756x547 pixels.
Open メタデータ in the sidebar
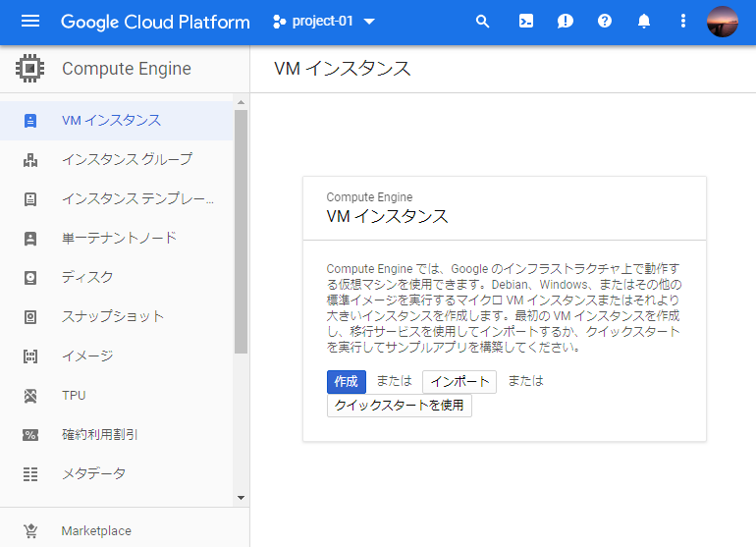tap(116, 474)
